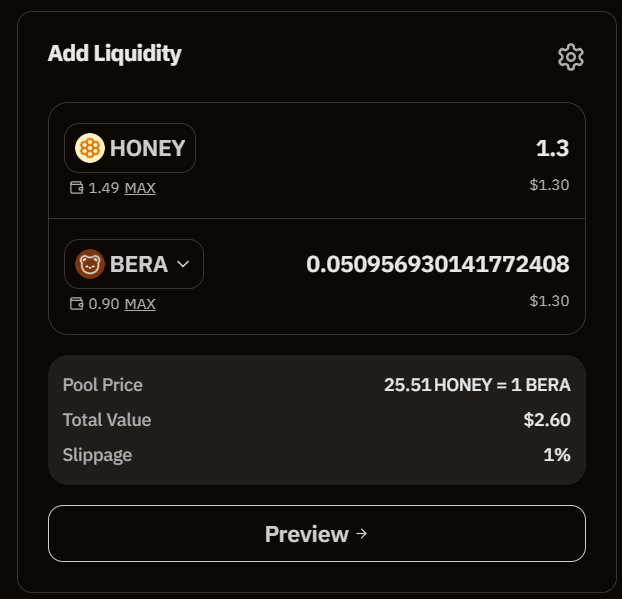Click the $1.30 value under BERA amount
Screen dimensions: 622x599
coord(549,301)
